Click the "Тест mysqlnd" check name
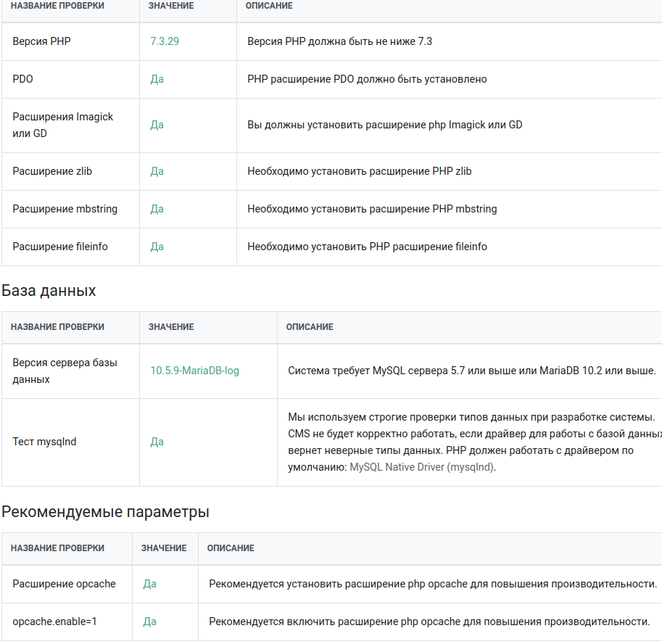This screenshot has width=662, height=644. (x=44, y=442)
